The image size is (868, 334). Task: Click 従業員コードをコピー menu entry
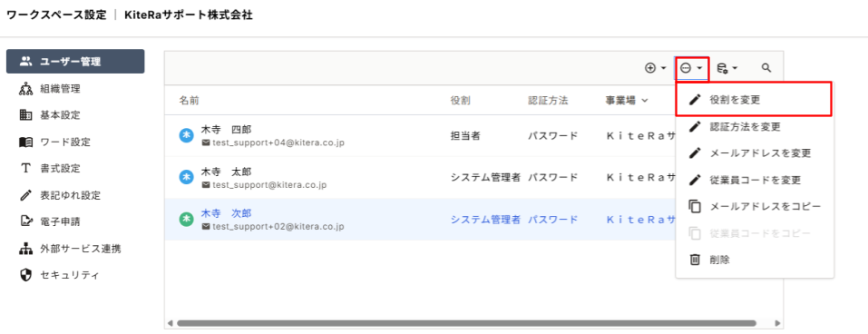coord(755,233)
